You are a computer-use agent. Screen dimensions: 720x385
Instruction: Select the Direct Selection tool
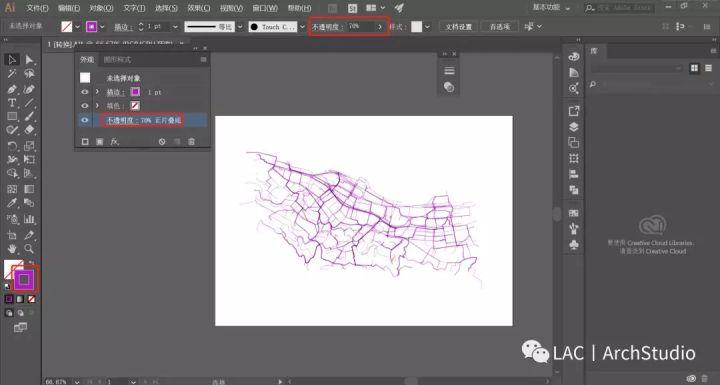click(29, 60)
